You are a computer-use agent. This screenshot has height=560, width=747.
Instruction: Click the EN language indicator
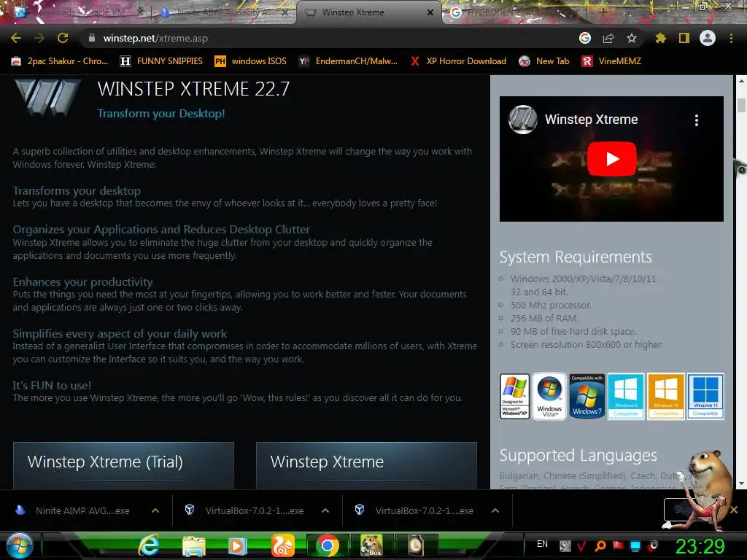[x=542, y=544]
